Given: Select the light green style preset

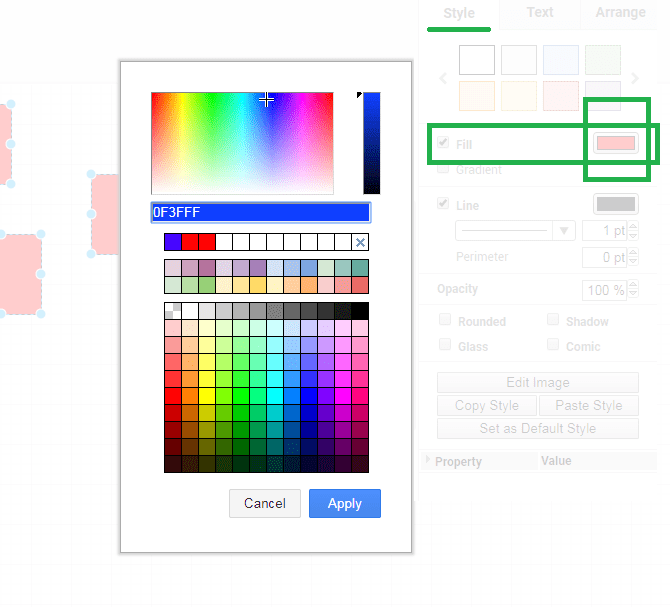Looking at the screenshot, I should pos(603,60).
